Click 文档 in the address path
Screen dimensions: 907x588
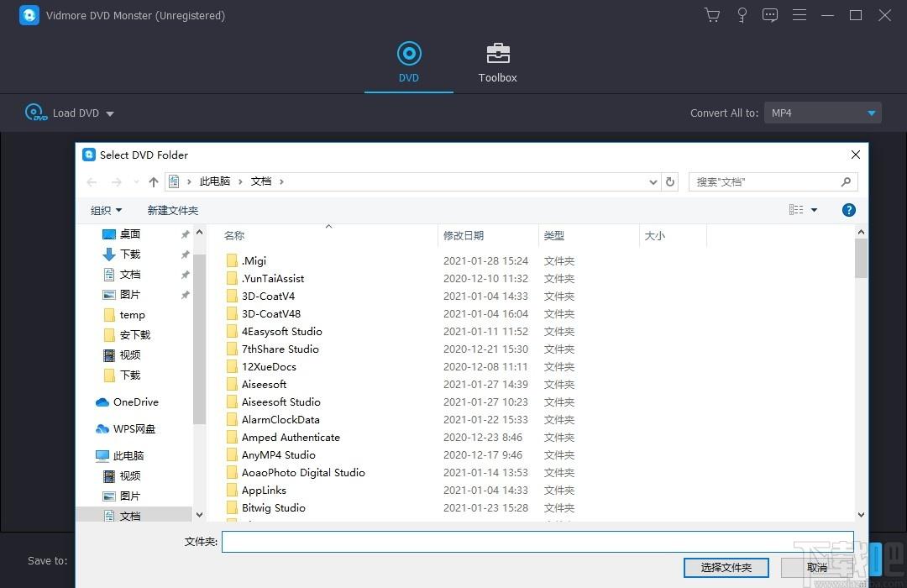[261, 181]
